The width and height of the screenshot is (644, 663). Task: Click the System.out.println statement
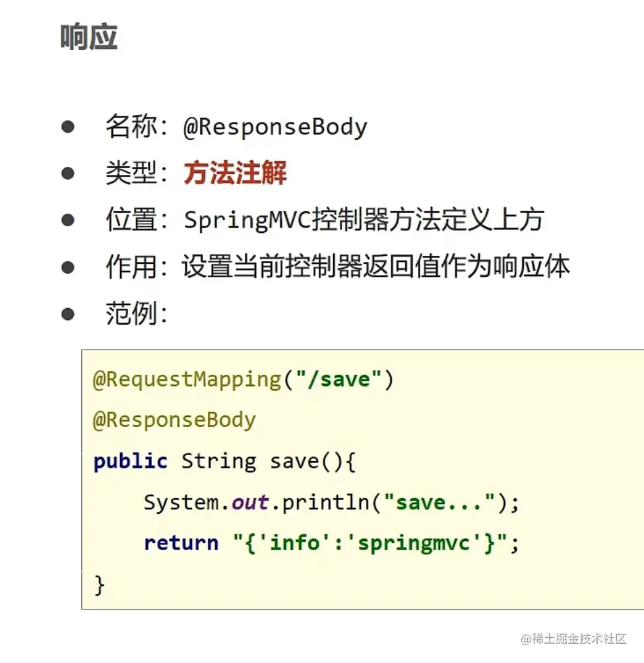331,503
